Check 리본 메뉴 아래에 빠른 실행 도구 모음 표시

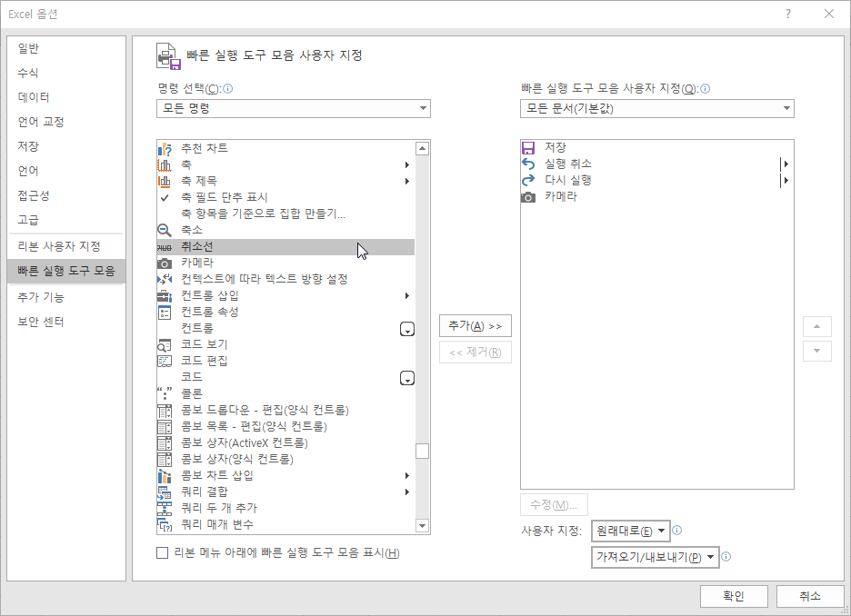(x=162, y=553)
